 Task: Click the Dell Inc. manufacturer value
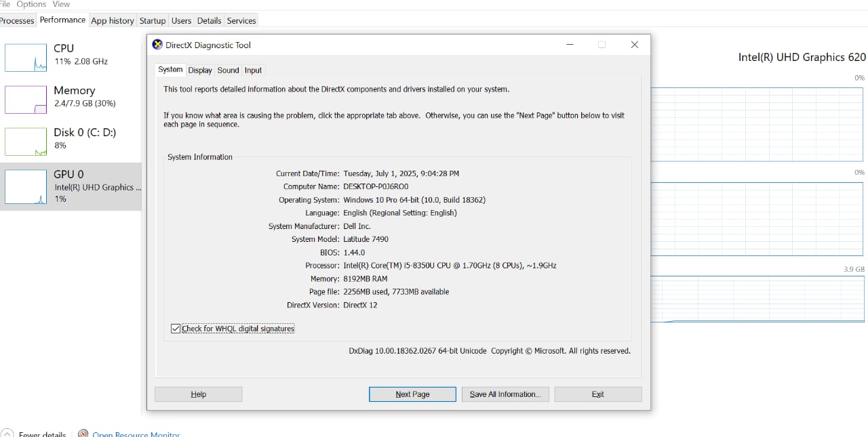tap(357, 226)
